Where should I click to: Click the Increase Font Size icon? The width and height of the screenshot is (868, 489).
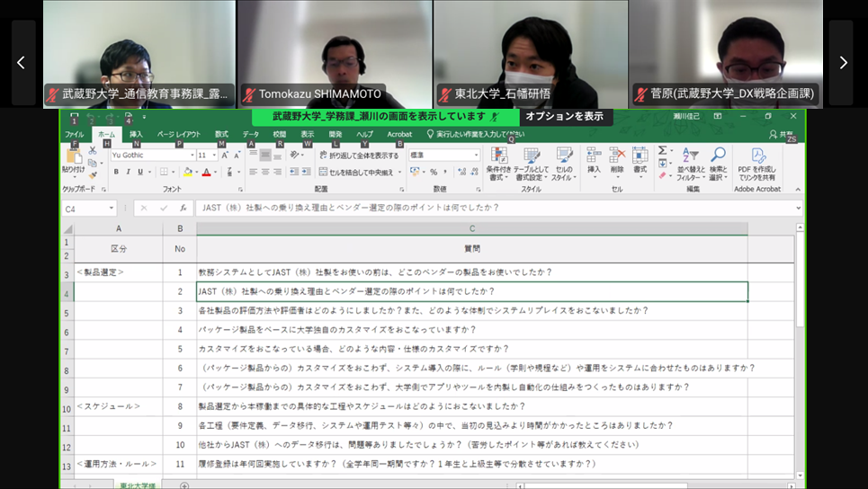coord(225,156)
